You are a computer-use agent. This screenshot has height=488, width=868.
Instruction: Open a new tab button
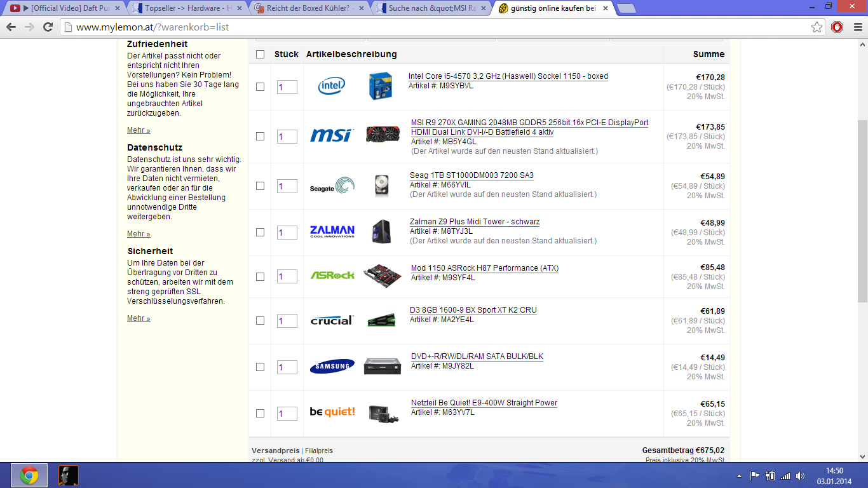tap(626, 8)
